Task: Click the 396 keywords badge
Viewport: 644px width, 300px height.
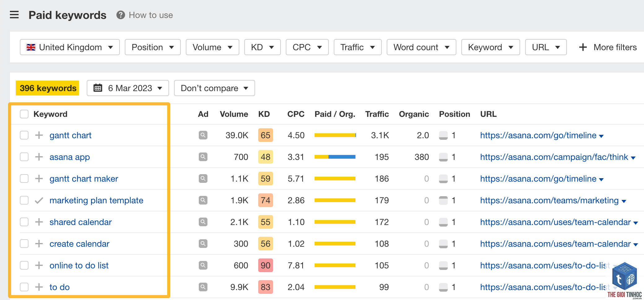Action: pos(48,88)
